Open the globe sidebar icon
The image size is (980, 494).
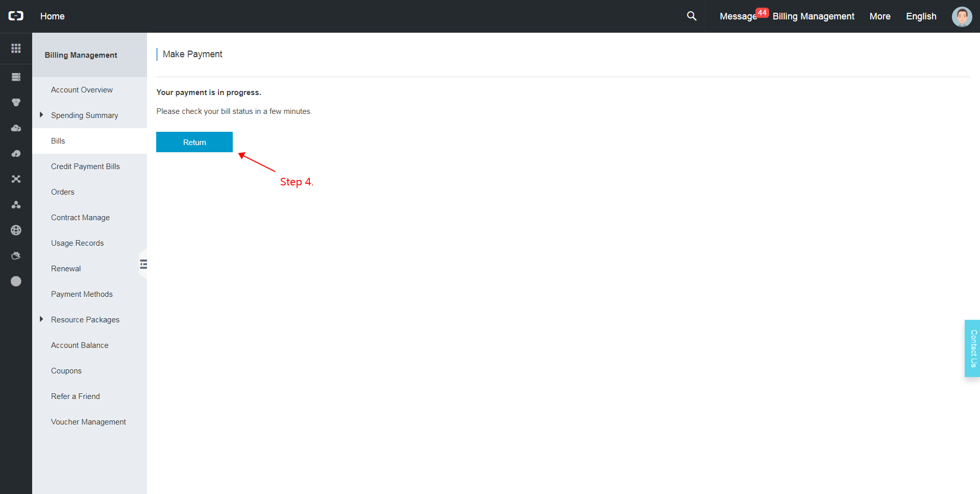pos(16,230)
